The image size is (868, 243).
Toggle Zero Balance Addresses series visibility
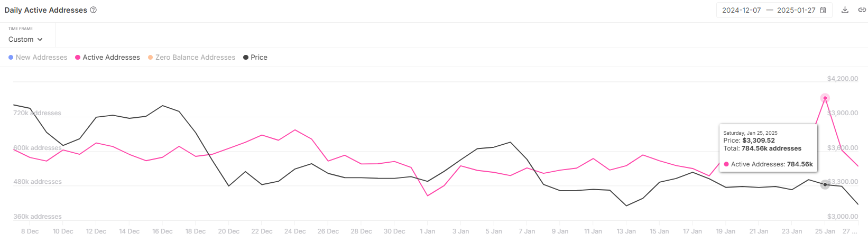click(x=192, y=58)
